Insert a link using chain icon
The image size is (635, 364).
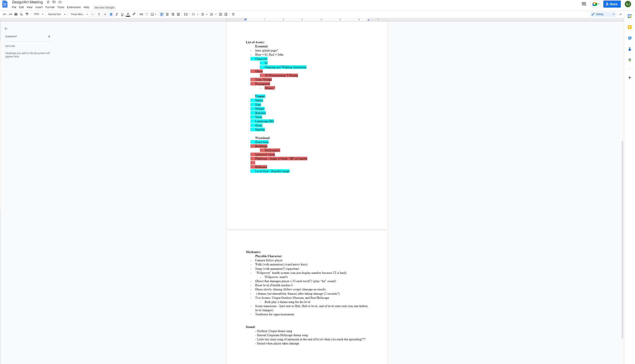coord(141,14)
